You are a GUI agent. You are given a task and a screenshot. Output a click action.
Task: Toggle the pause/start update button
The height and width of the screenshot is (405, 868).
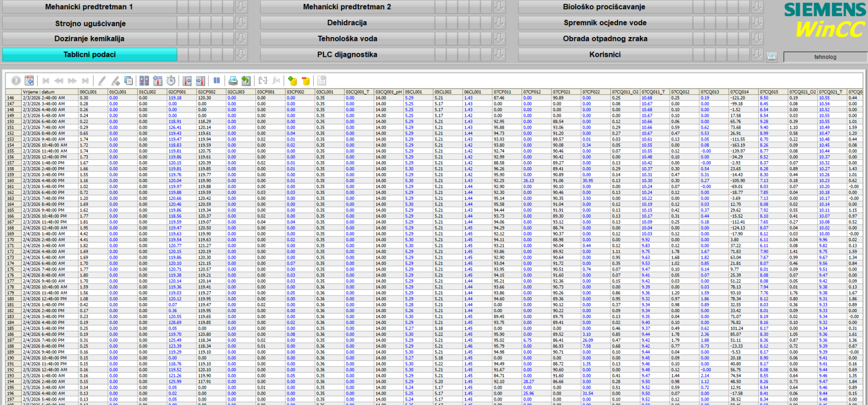[x=217, y=81]
